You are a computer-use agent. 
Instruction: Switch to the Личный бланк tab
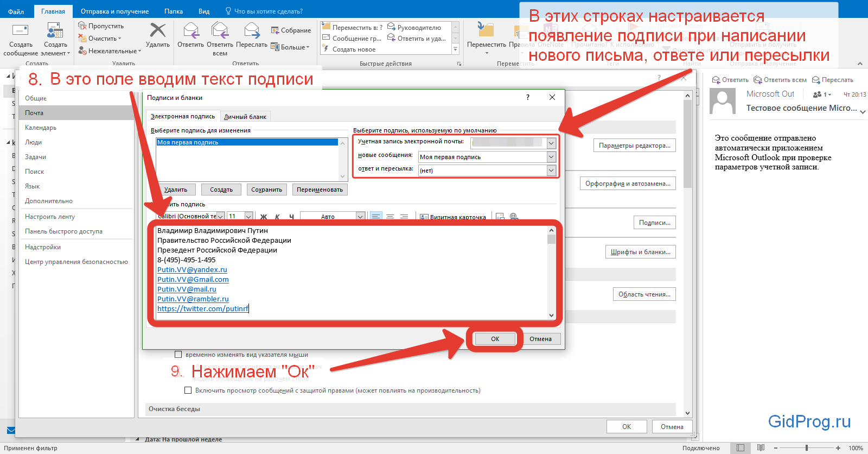(x=245, y=117)
